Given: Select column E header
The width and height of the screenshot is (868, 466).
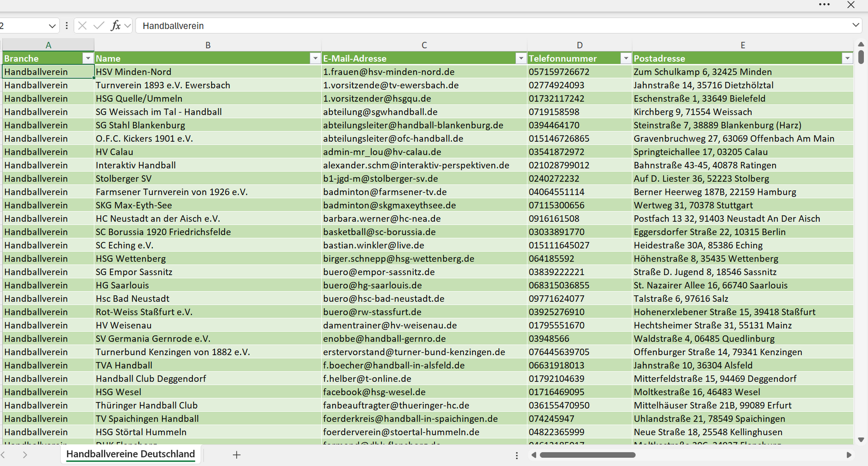Looking at the screenshot, I should click(x=743, y=45).
